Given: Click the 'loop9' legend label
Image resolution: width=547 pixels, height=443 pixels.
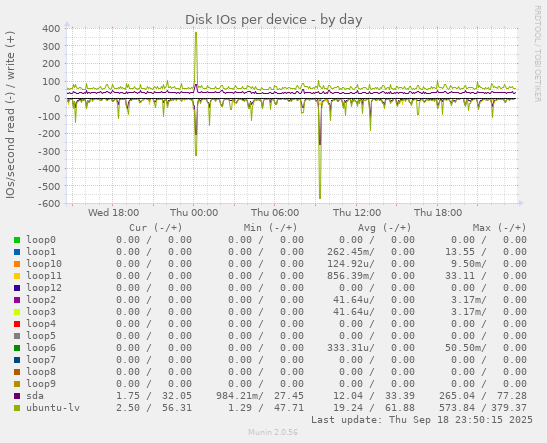Looking at the screenshot, I should click(x=41, y=383).
